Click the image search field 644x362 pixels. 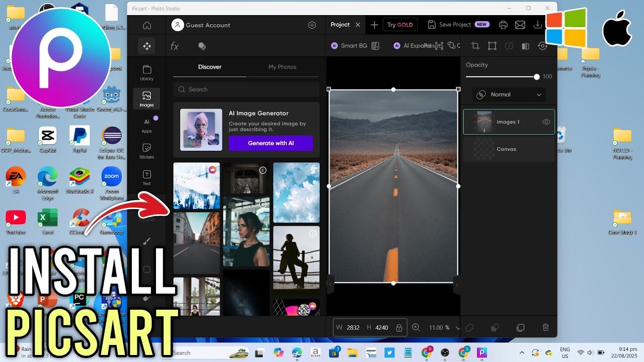247,89
